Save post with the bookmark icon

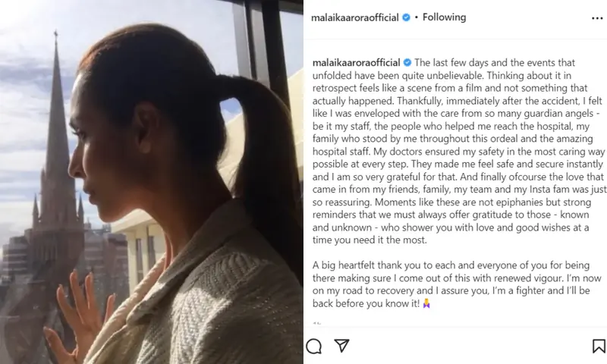coord(599,346)
